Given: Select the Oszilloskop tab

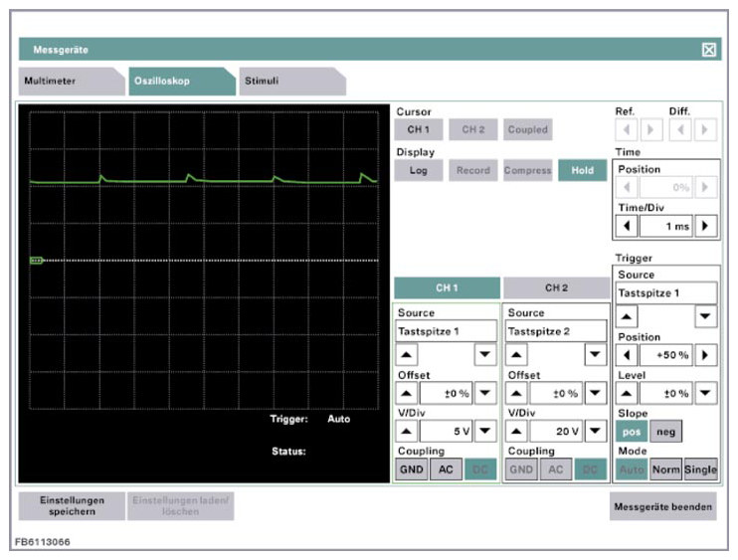Looking at the screenshot, I should 182,81.
